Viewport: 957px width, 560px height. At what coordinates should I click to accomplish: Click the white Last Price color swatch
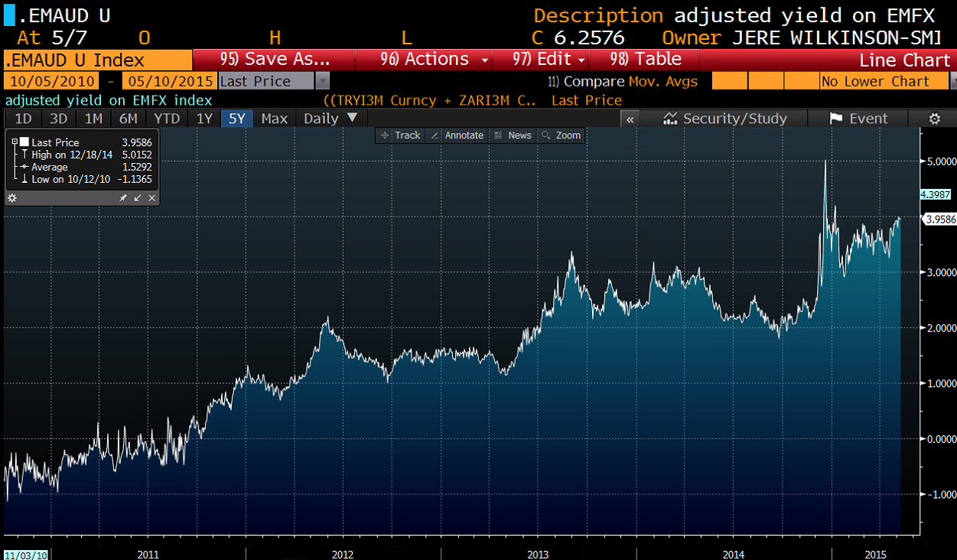coord(24,142)
